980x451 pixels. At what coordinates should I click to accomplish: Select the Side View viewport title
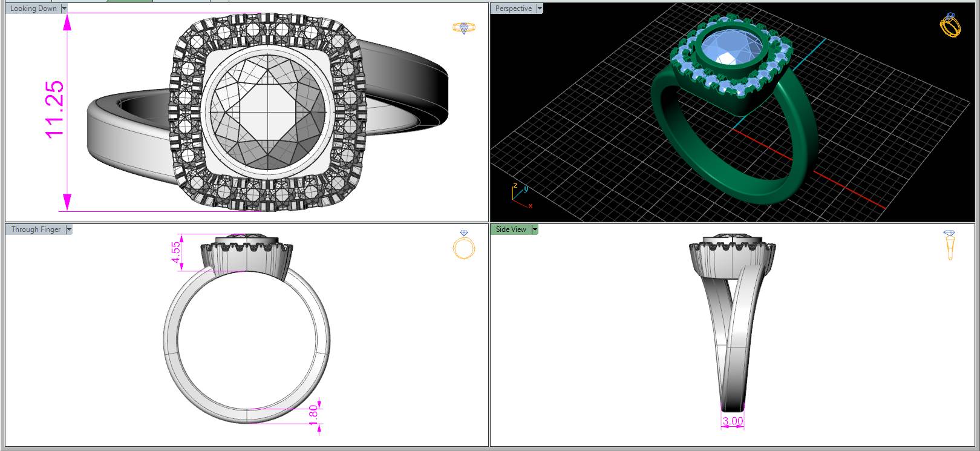coord(511,229)
